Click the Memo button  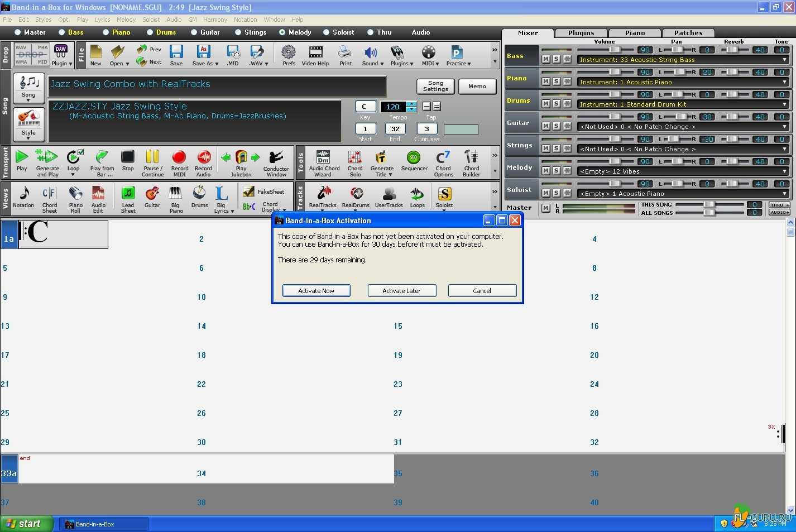pyautogui.click(x=477, y=86)
